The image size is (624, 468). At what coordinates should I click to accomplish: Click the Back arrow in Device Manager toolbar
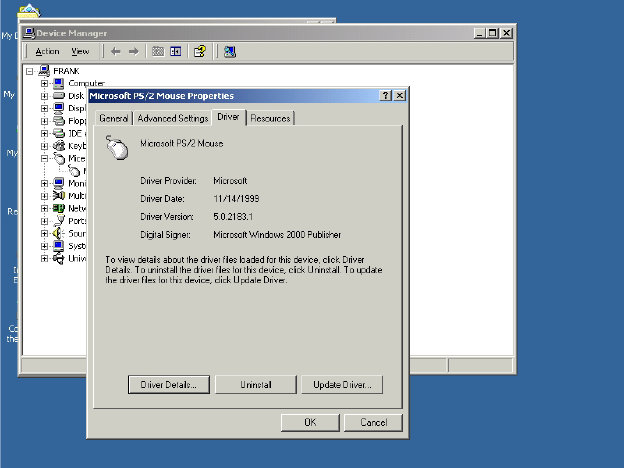point(115,51)
